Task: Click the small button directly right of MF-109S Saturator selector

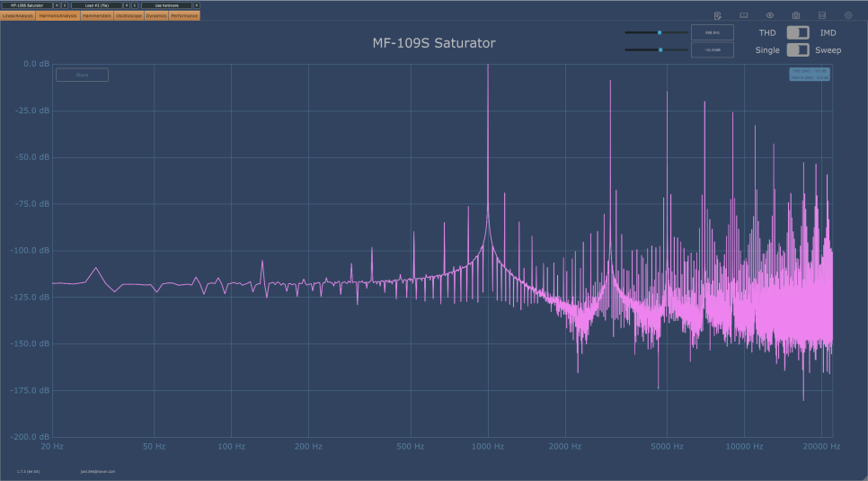Action: (x=57, y=5)
